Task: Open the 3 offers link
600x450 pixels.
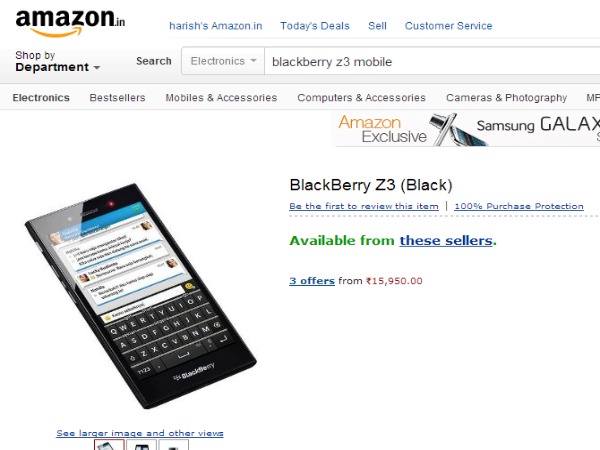Action: point(312,281)
